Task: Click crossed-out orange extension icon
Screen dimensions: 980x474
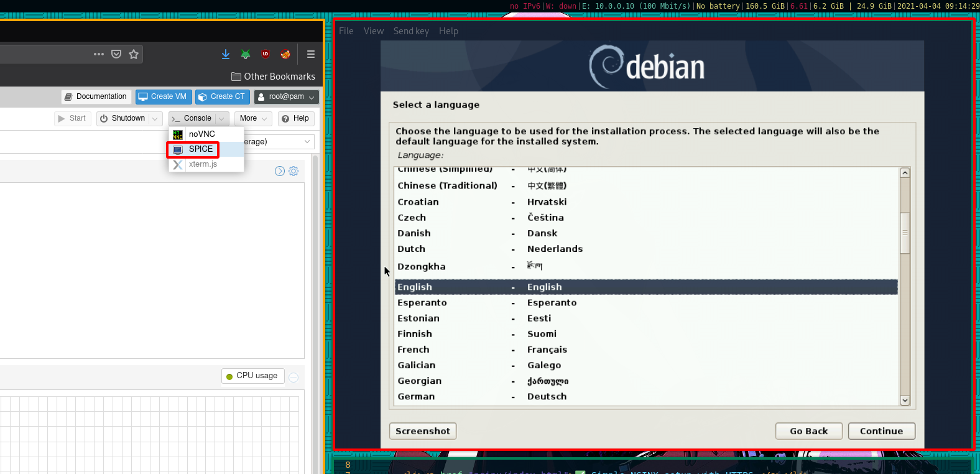Action: 285,54
